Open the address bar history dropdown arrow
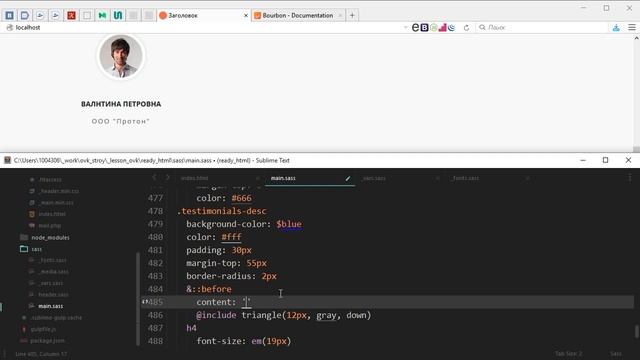 [x=405, y=27]
